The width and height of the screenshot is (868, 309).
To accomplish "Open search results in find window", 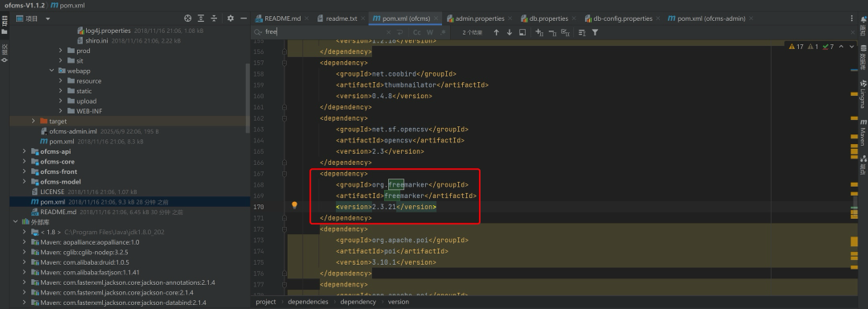I will [522, 32].
